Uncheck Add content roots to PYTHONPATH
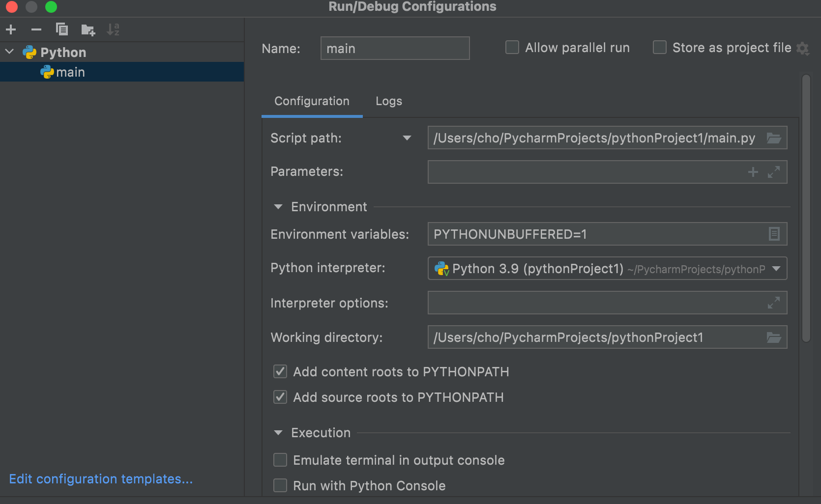Image resolution: width=821 pixels, height=504 pixels. point(280,372)
